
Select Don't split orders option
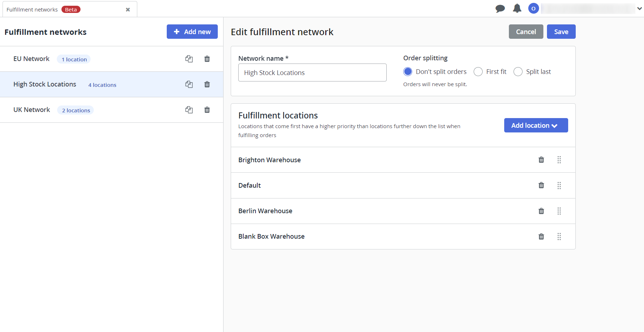tap(408, 72)
